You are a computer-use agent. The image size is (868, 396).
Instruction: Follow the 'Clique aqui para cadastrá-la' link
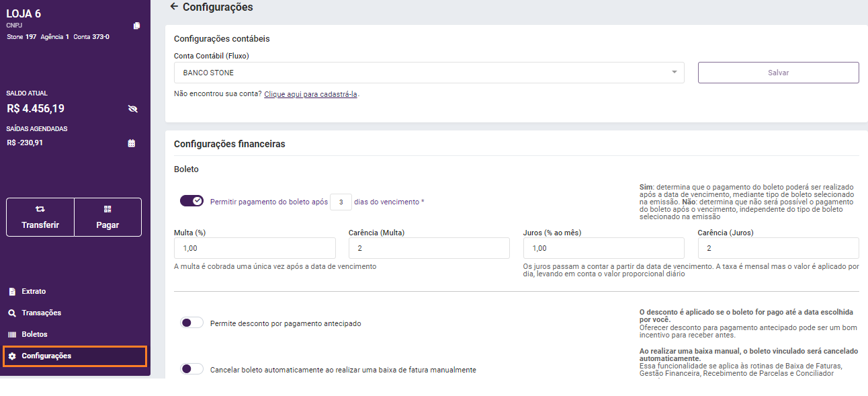tap(310, 94)
